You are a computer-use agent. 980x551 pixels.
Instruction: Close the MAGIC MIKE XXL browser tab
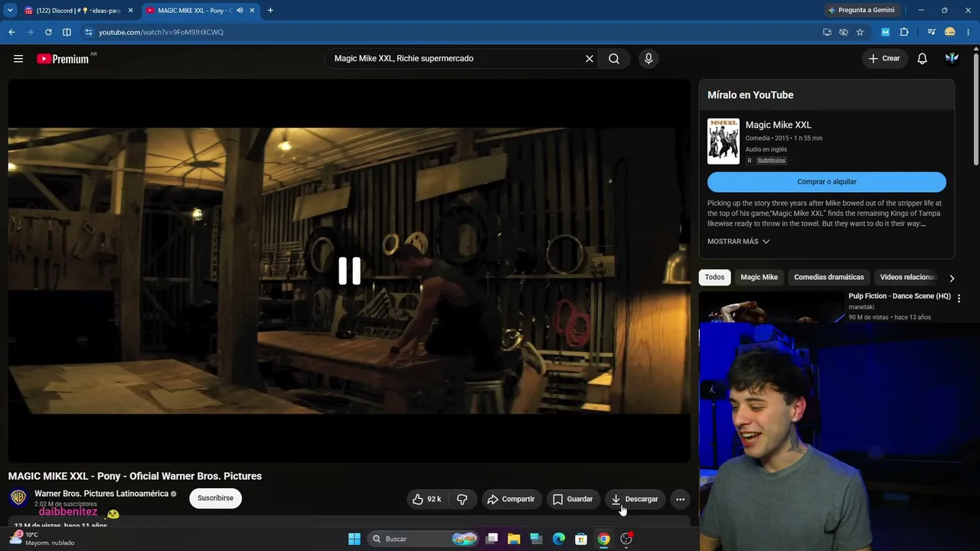coord(252,11)
